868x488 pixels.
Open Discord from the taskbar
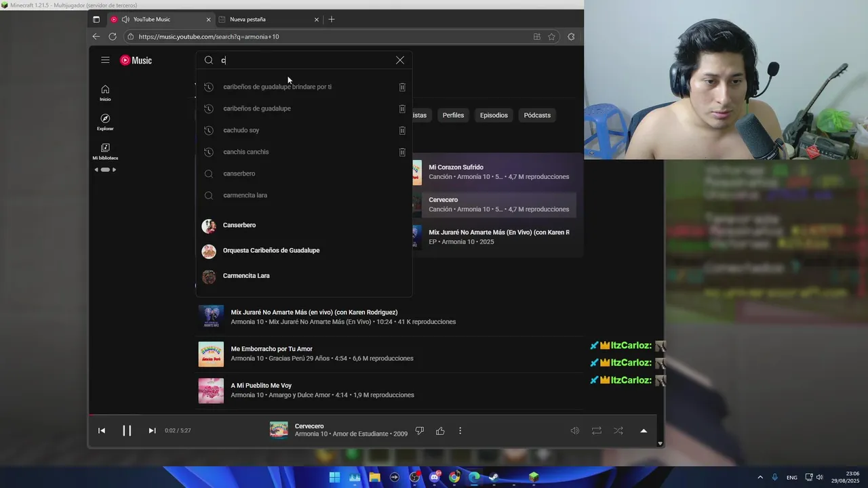pos(435,477)
